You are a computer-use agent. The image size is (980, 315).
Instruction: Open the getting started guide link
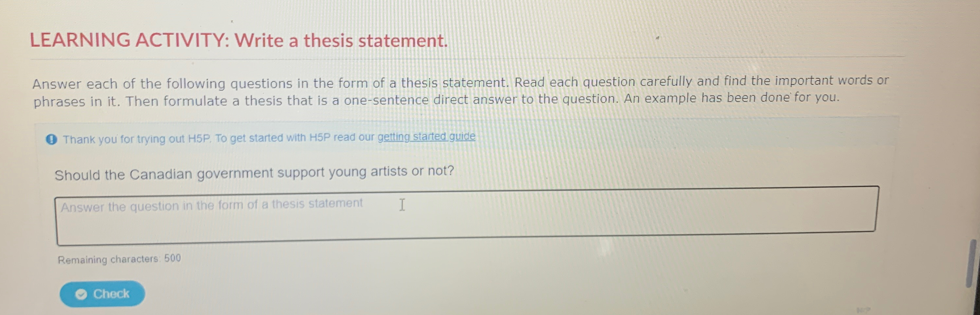426,137
